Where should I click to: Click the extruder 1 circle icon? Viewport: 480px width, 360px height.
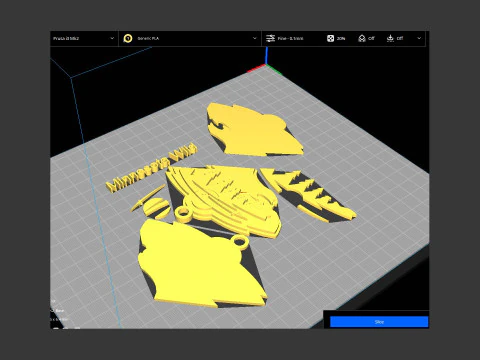pyautogui.click(x=128, y=38)
